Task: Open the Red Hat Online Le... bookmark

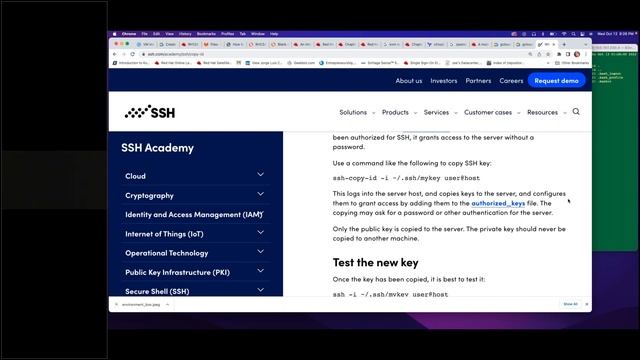Action: pos(173,63)
